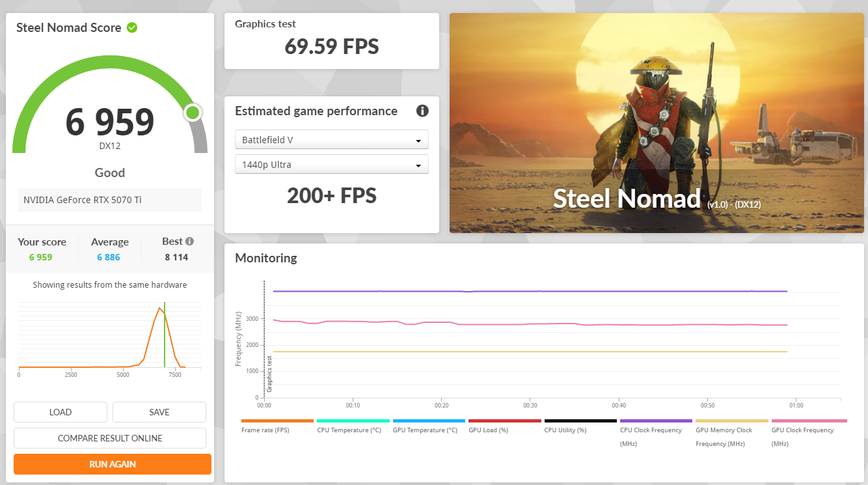Open the Battlefield V game dropdown

[x=332, y=140]
